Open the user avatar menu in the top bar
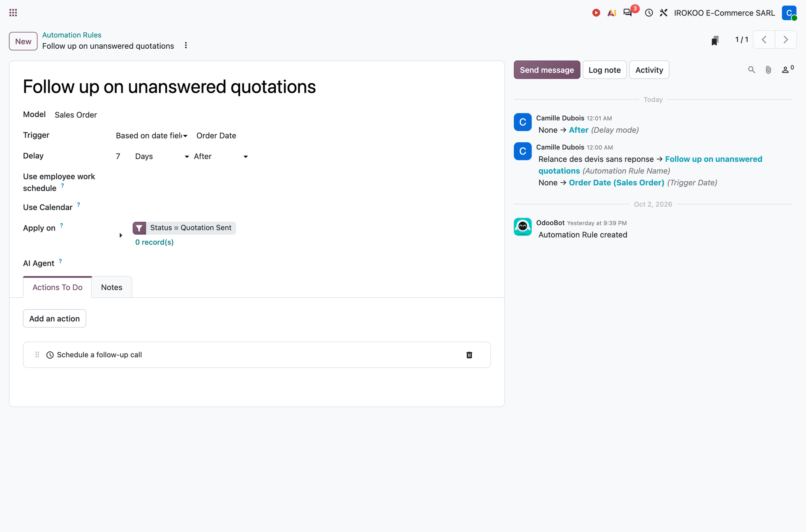The image size is (806, 532). (789, 13)
